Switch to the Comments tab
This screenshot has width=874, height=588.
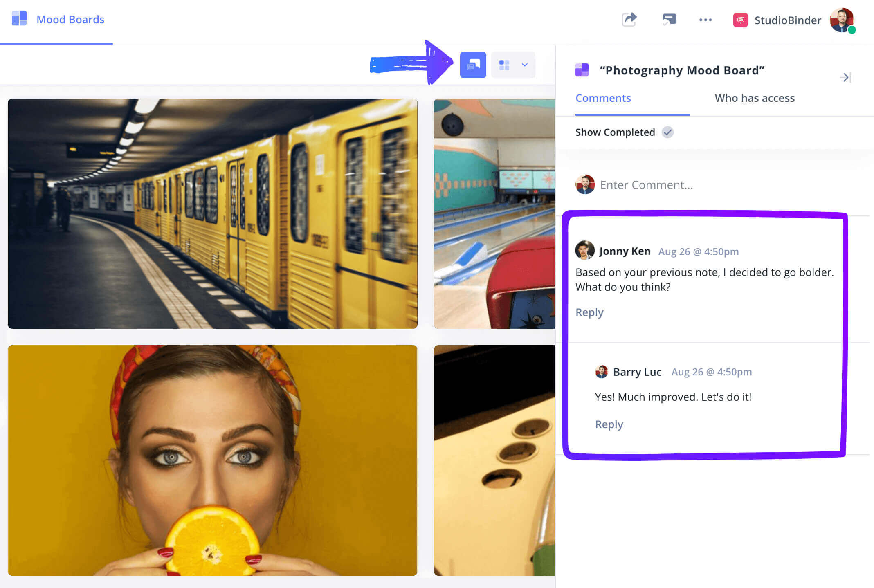click(x=603, y=98)
